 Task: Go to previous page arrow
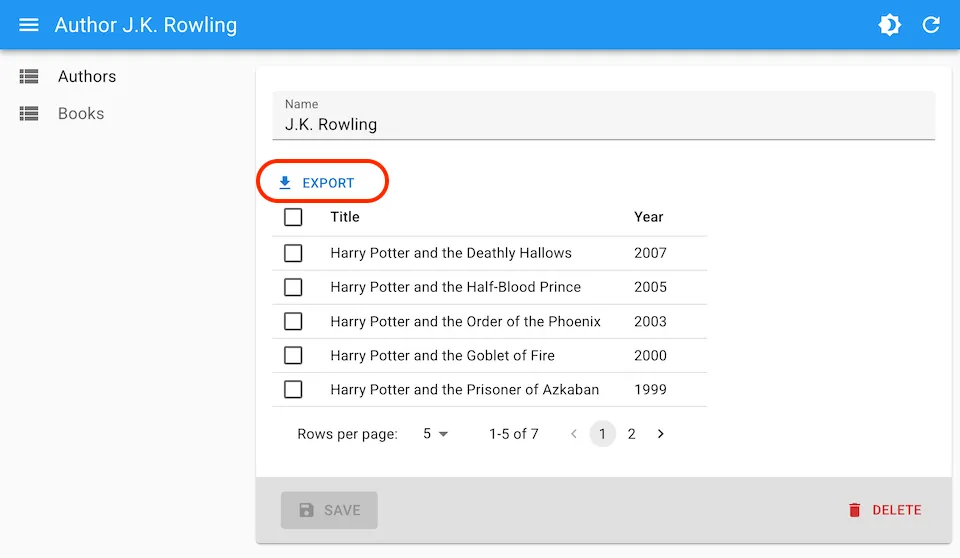[574, 434]
